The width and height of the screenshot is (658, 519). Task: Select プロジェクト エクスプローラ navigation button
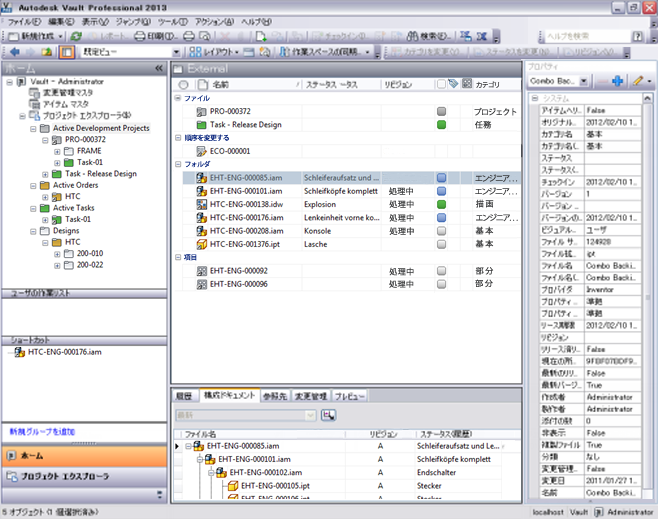click(x=84, y=476)
